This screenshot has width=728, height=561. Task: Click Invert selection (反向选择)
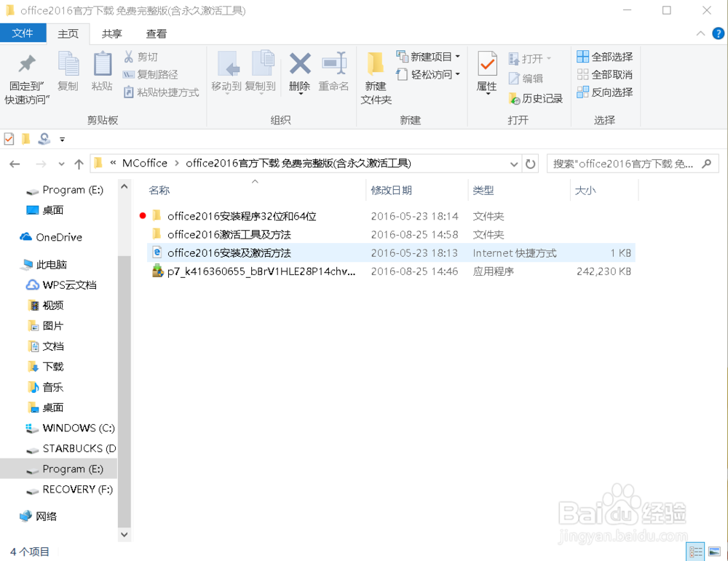click(604, 92)
